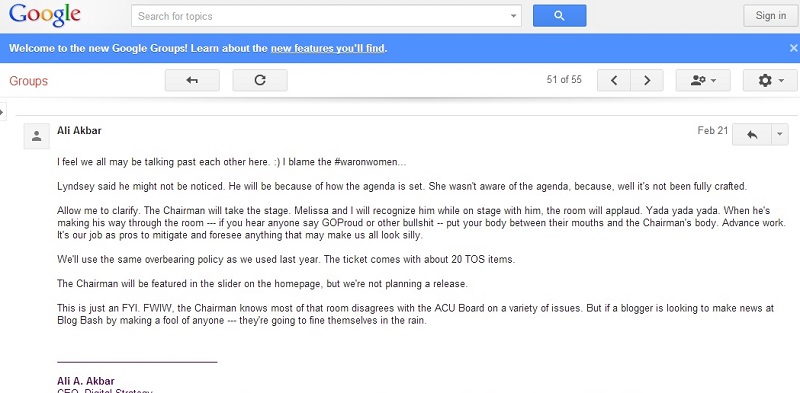Open the Groups home link
Viewport: 800px width, 393px height.
click(29, 81)
